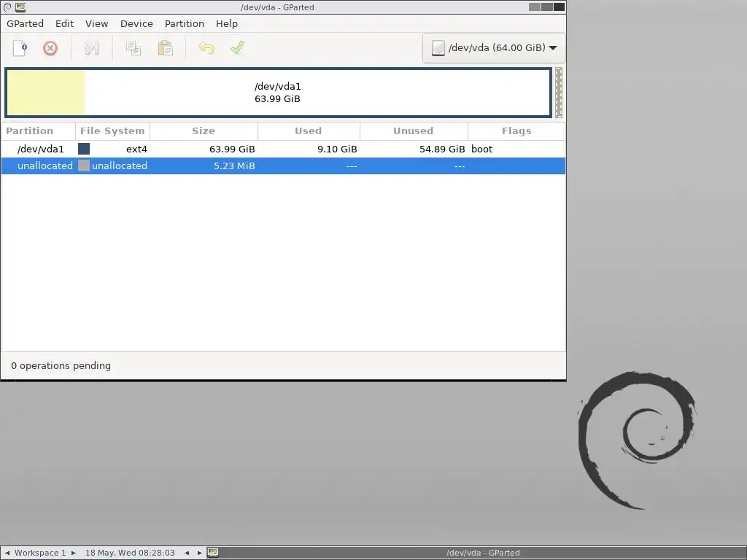Click the next window arrow in taskbar
This screenshot has width=747, height=560.
pos(200,553)
